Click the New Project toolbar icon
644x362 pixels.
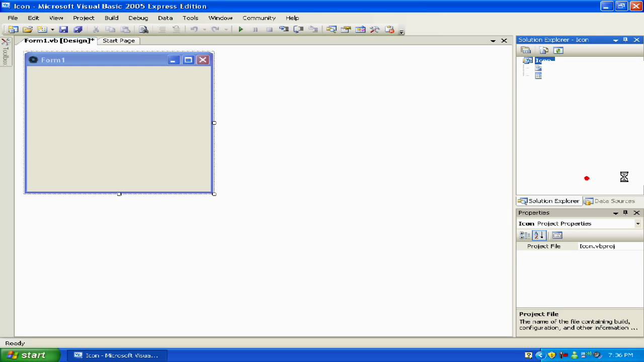point(13,30)
